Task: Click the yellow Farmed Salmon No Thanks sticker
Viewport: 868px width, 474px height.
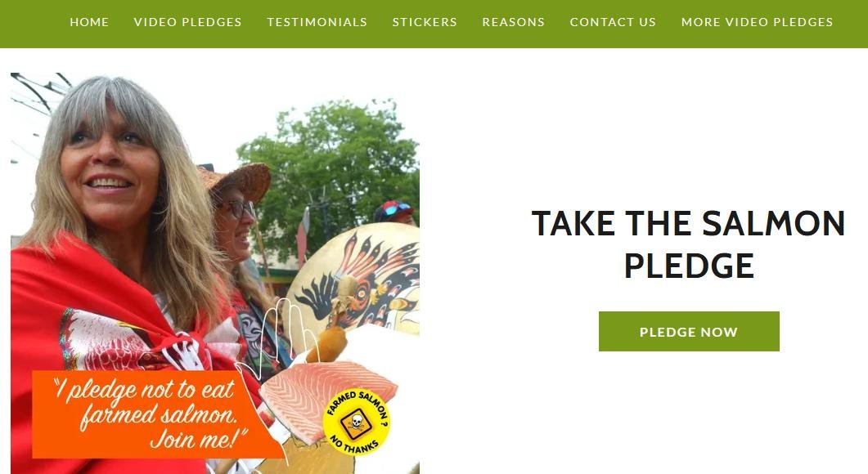Action: click(x=356, y=422)
